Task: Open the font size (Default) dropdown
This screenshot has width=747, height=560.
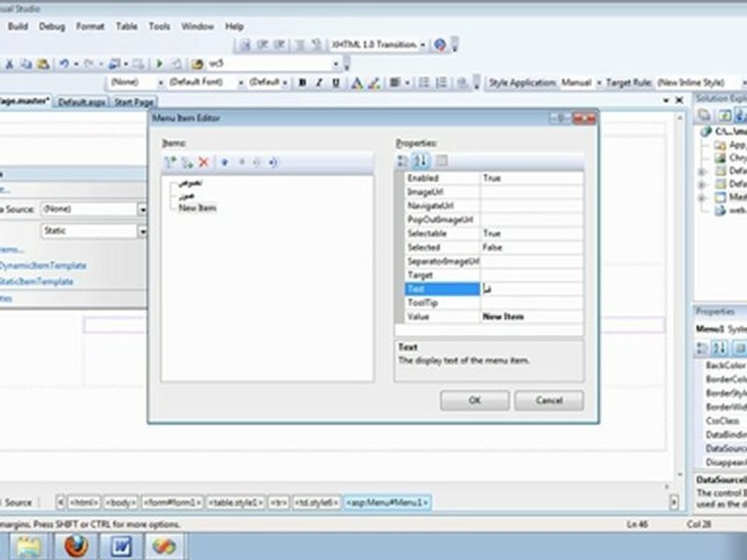Action: [x=285, y=83]
